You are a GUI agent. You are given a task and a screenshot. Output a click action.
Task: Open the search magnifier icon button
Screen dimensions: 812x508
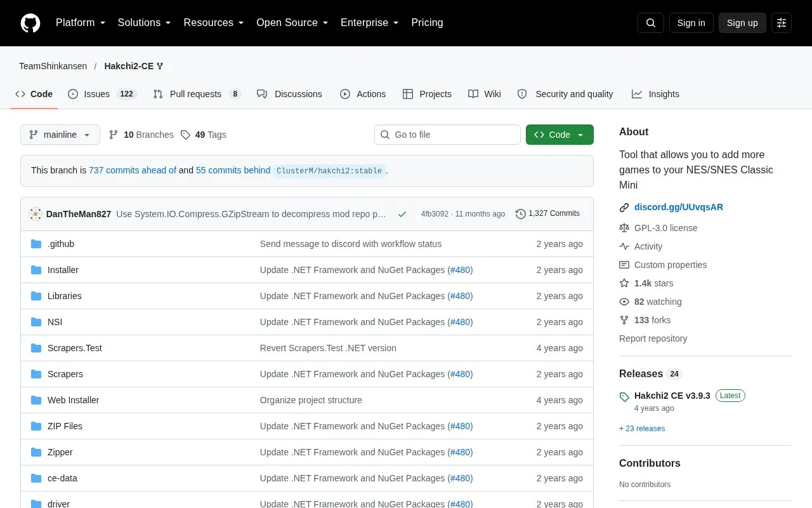pos(651,23)
